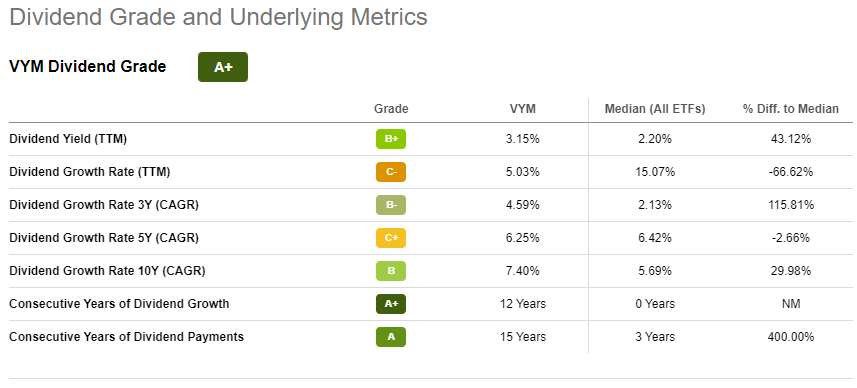Click the A badge for Consecutive Years of Dividend Payments
The height and width of the screenshot is (388, 857).
391,337
